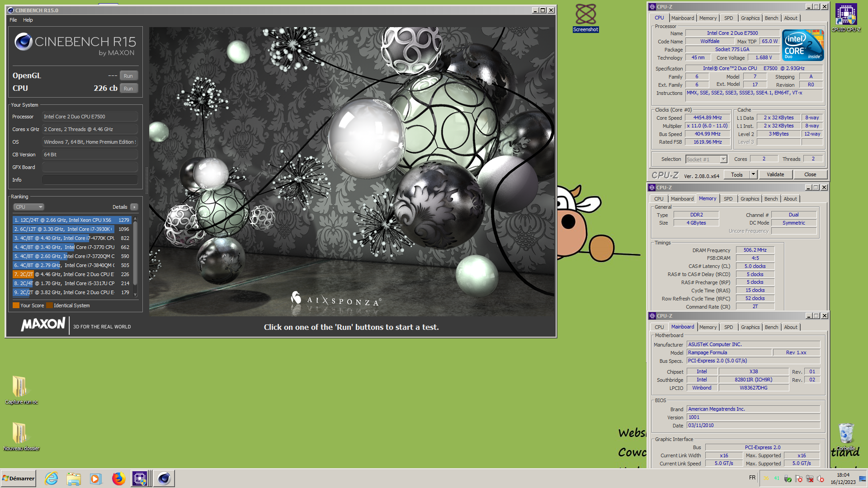The image size is (868, 488).
Task: Click the brown Identical System swatch
Action: [x=50, y=305]
